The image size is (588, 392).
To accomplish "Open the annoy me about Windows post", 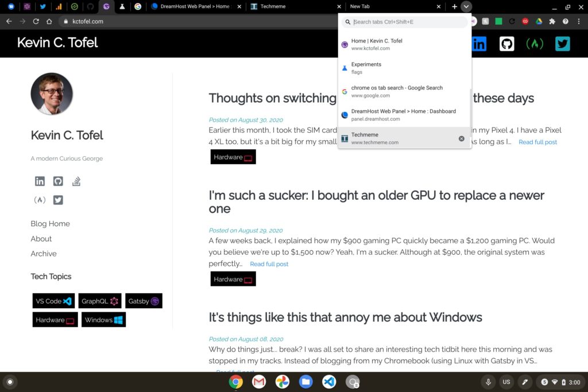I will tap(345, 317).
